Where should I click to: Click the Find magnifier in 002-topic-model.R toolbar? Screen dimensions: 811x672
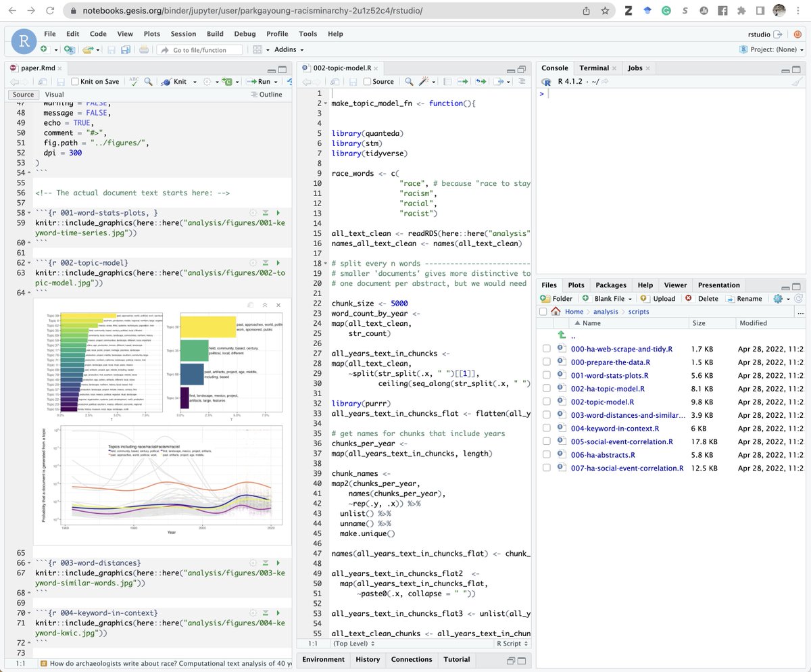(409, 81)
